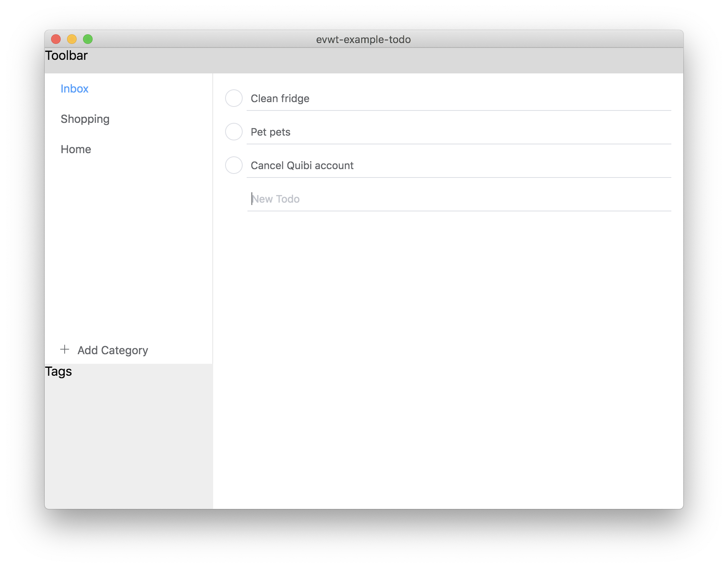Complete the Cancel Quibi account todo

(x=234, y=165)
